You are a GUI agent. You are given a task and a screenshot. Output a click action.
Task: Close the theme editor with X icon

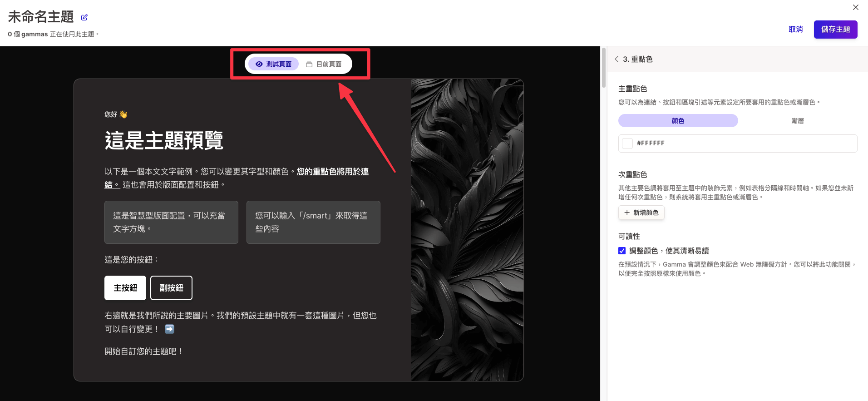[x=855, y=7]
